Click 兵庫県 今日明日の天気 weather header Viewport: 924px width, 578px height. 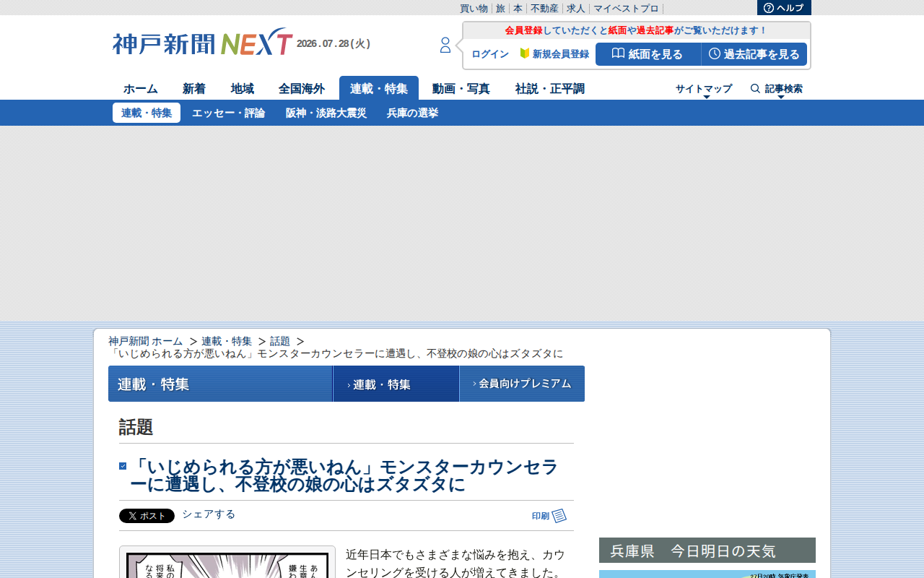coord(707,551)
